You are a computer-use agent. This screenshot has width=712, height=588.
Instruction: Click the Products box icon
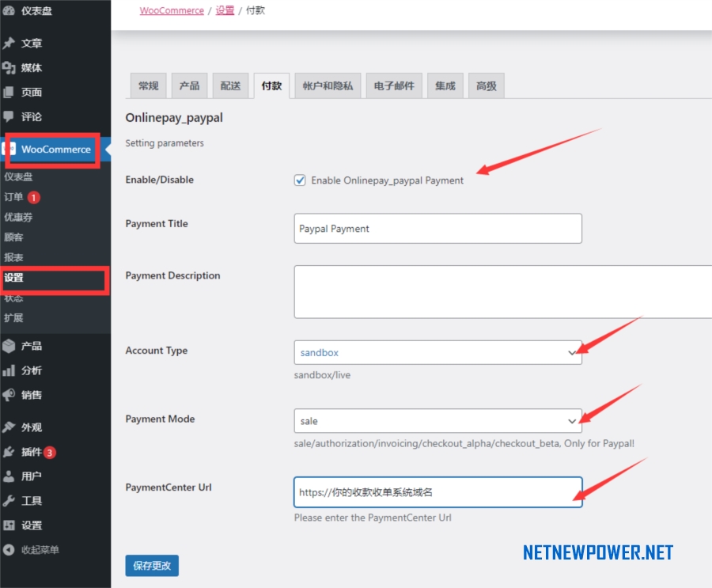click(x=9, y=346)
